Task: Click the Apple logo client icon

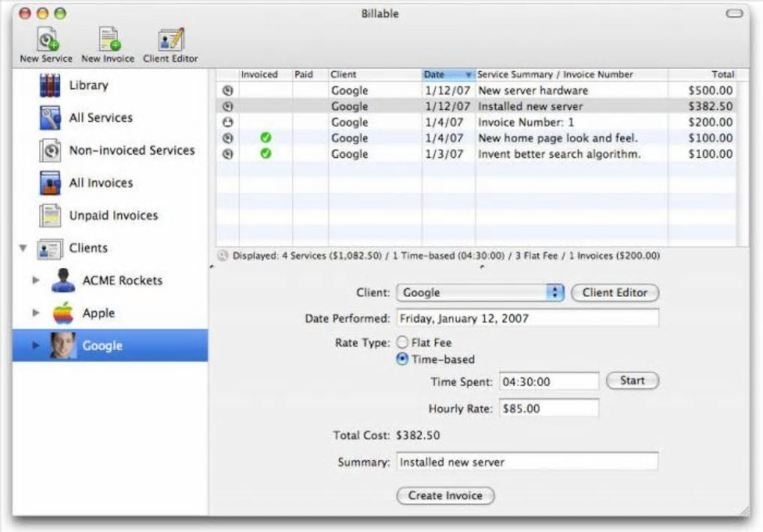Action: 64,313
